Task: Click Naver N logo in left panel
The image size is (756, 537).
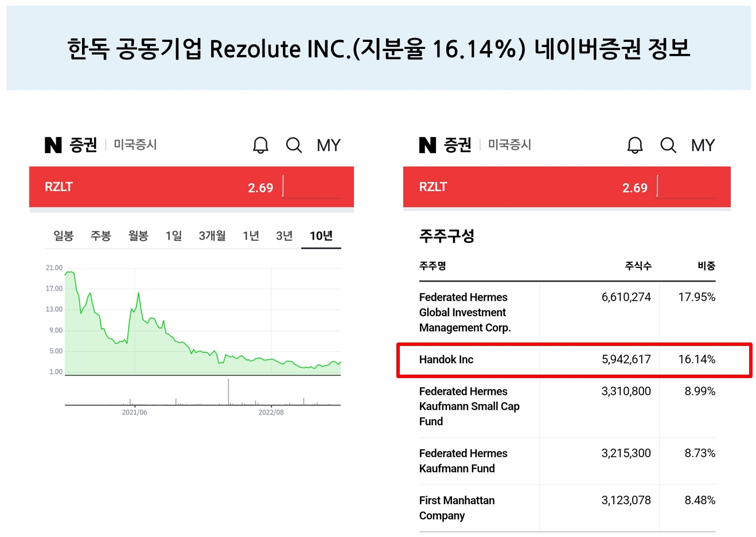Action: click(53, 145)
